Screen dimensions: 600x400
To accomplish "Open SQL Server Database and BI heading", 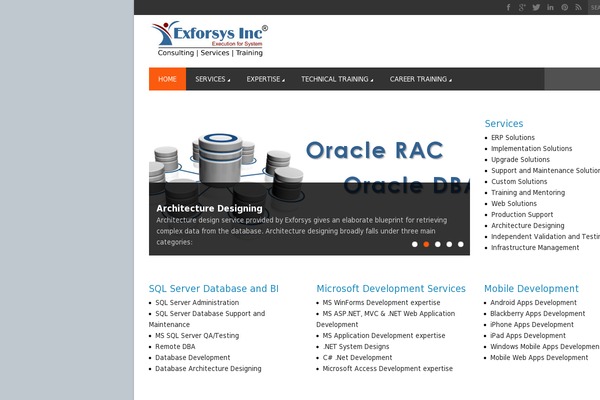I will click(x=214, y=288).
